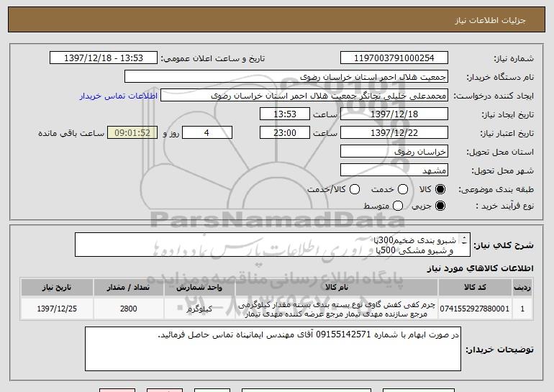This screenshot has width=554, height=392.
Task: Click the واحد شمارش column header
Action: [x=199, y=288]
